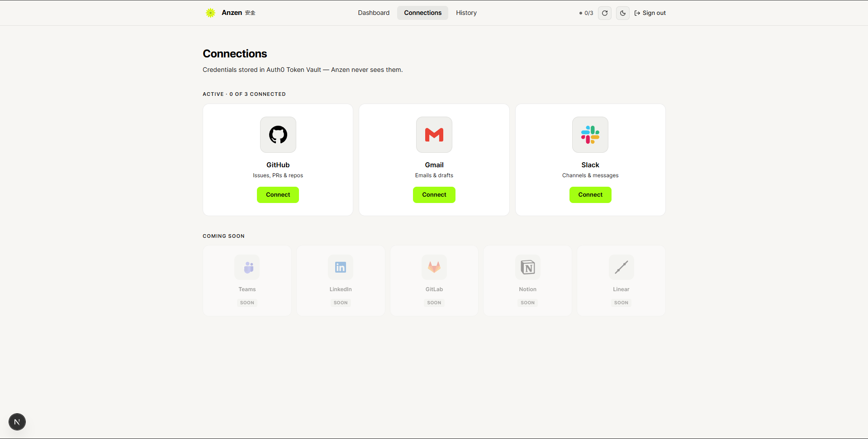Click the Auth0 Token Vault description text
868x439 pixels.
303,70
